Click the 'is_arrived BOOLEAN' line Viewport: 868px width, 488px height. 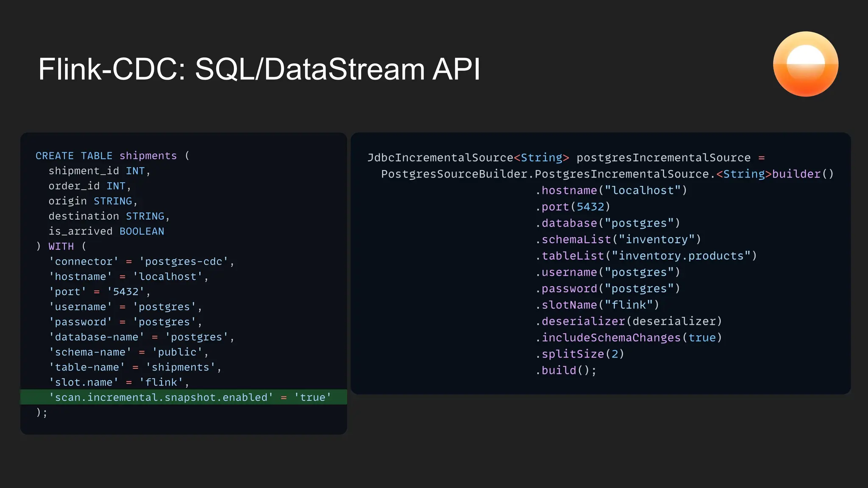click(106, 231)
